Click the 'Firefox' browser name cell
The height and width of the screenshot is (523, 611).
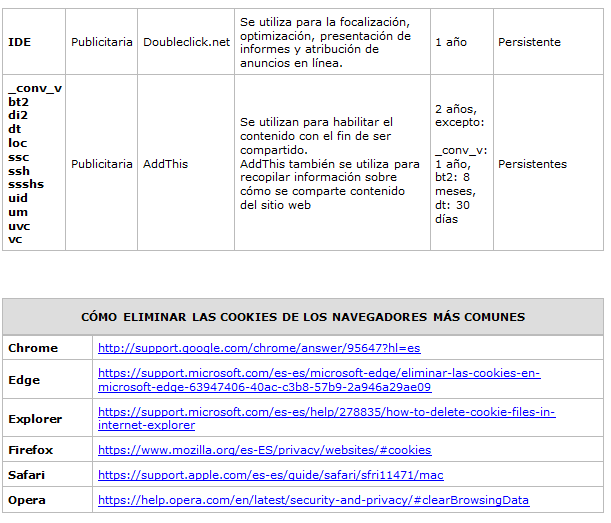tap(31, 450)
